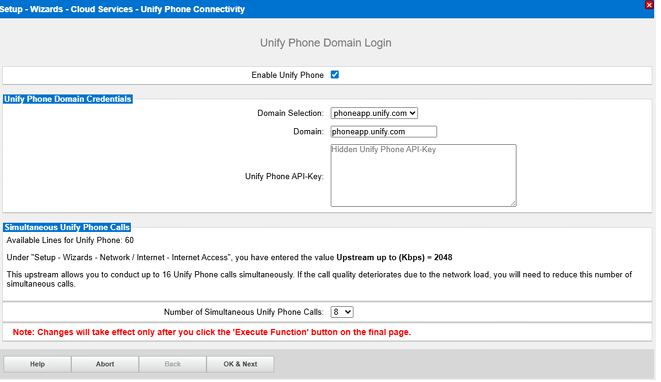661x382 pixels.
Task: Close the wizard with the red X icon
Action: click(649, 5)
